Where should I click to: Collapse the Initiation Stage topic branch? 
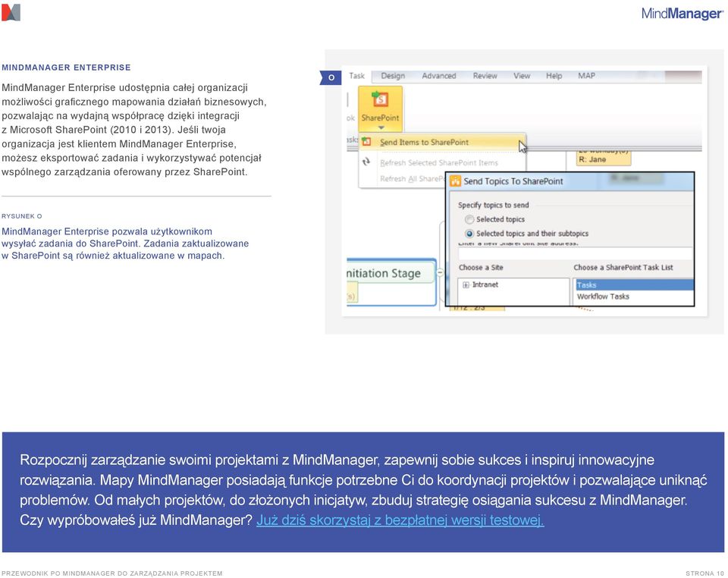(x=440, y=272)
